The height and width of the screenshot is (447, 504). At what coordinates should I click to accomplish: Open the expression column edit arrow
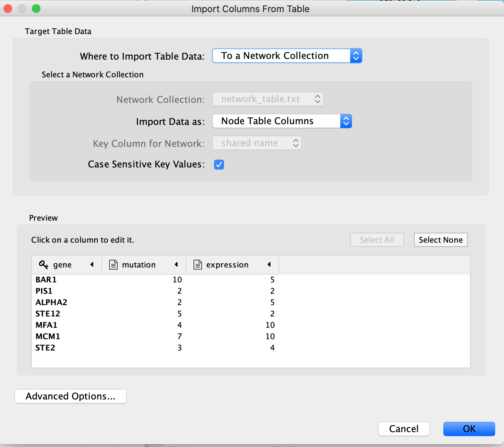pyautogui.click(x=269, y=265)
